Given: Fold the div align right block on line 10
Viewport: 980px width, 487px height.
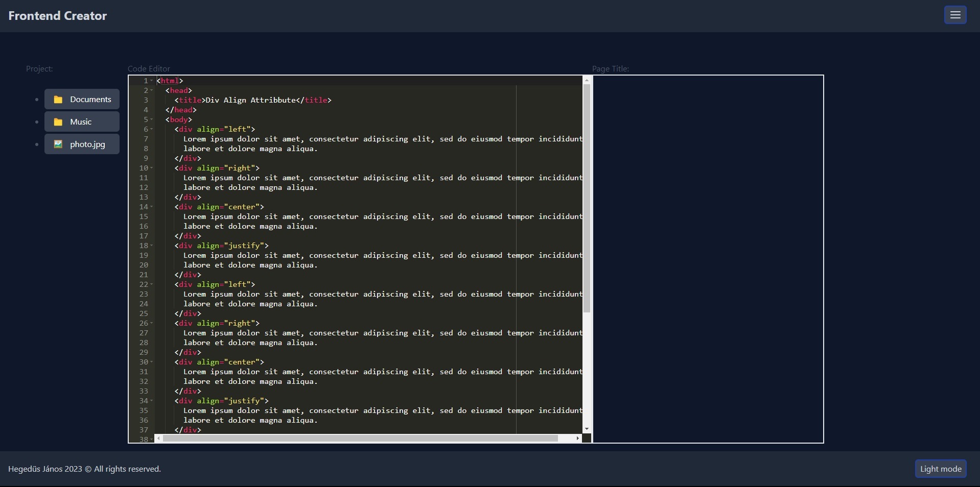Looking at the screenshot, I should (152, 168).
